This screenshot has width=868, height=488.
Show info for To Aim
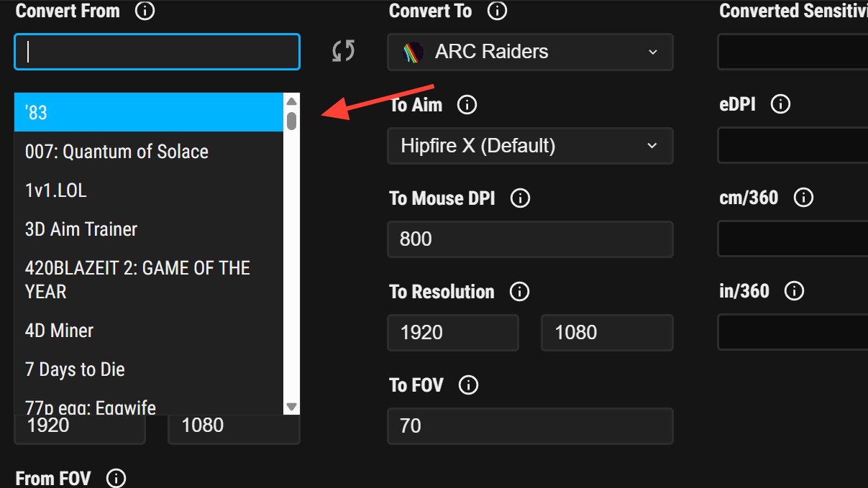467,105
